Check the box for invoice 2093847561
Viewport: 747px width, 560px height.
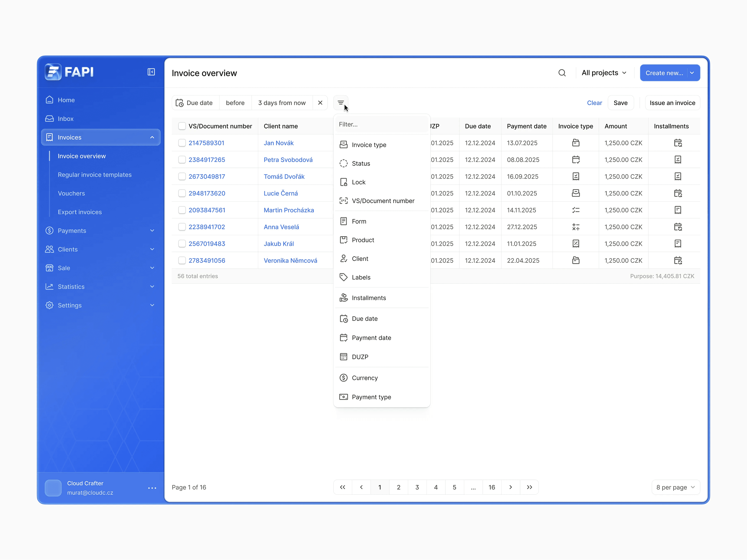pyautogui.click(x=182, y=210)
